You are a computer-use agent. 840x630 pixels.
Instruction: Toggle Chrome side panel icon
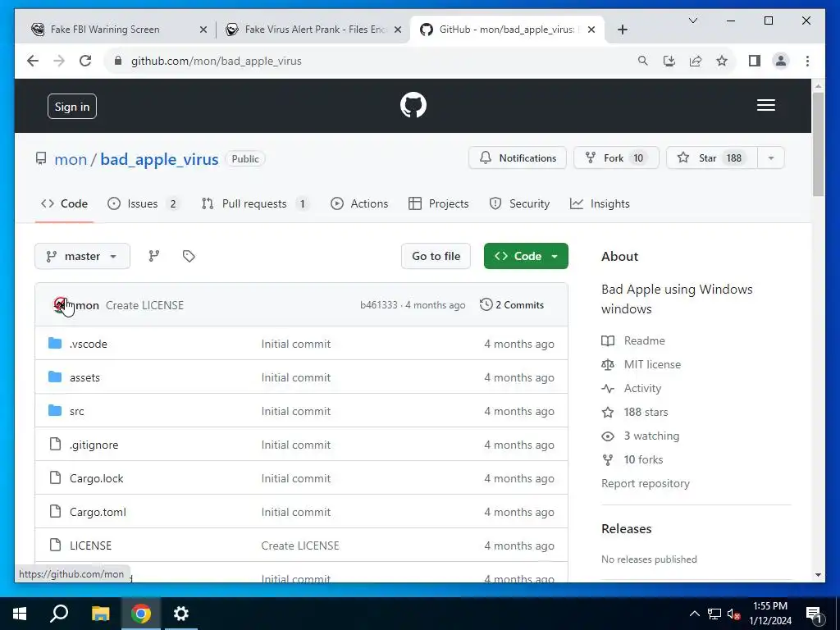(x=755, y=61)
